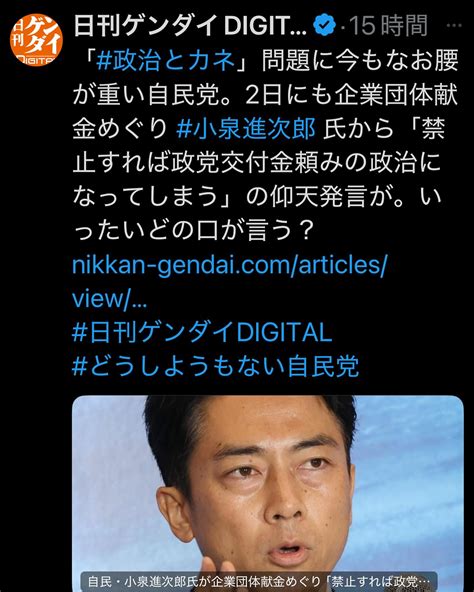Click the 15時間 post timestamp
The image size is (474, 592).
coord(389,26)
